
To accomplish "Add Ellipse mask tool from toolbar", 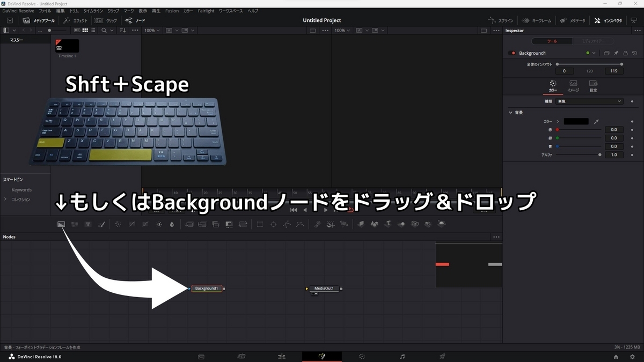I will pyautogui.click(x=273, y=224).
